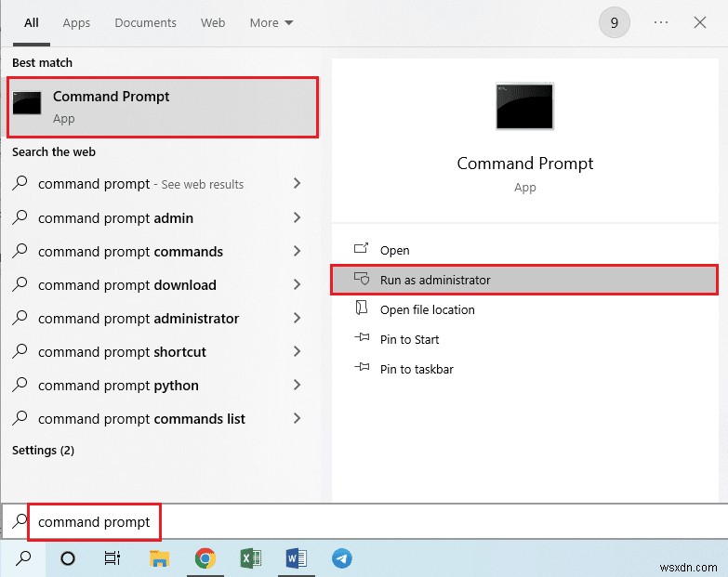Expand arrow next to 'command prompt commands list'
The image size is (728, 577).
click(298, 418)
